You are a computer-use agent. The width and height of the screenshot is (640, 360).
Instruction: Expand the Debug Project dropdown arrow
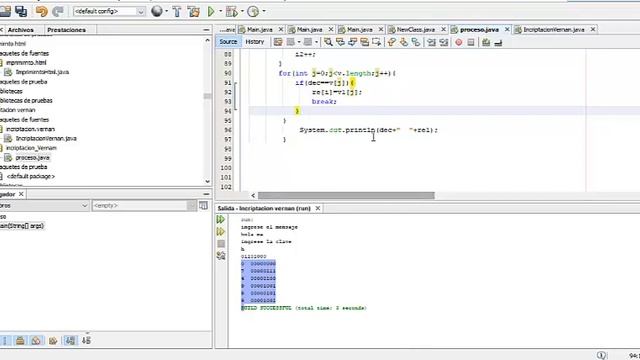pos(242,11)
